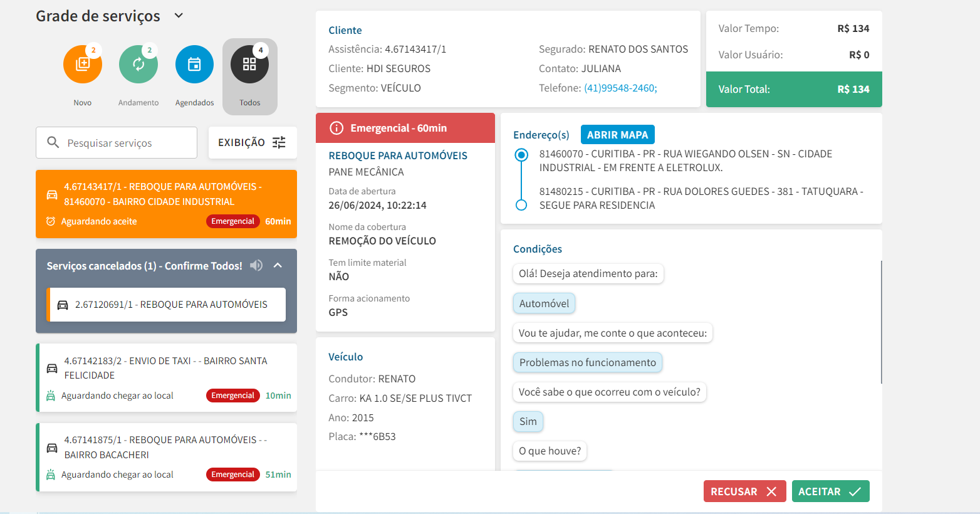This screenshot has width=980, height=514.
Task: Select the origin address radio marker
Action: tap(521, 155)
